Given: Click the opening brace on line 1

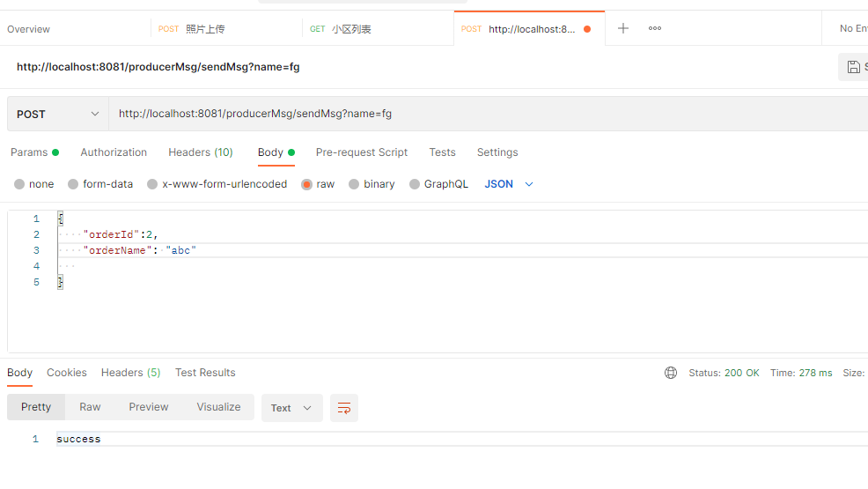Looking at the screenshot, I should pos(61,219).
